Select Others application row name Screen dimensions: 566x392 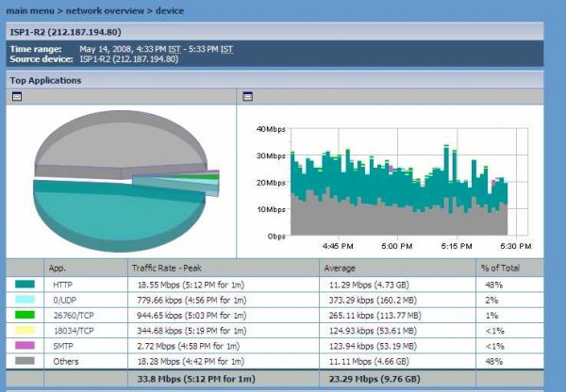tap(66, 361)
